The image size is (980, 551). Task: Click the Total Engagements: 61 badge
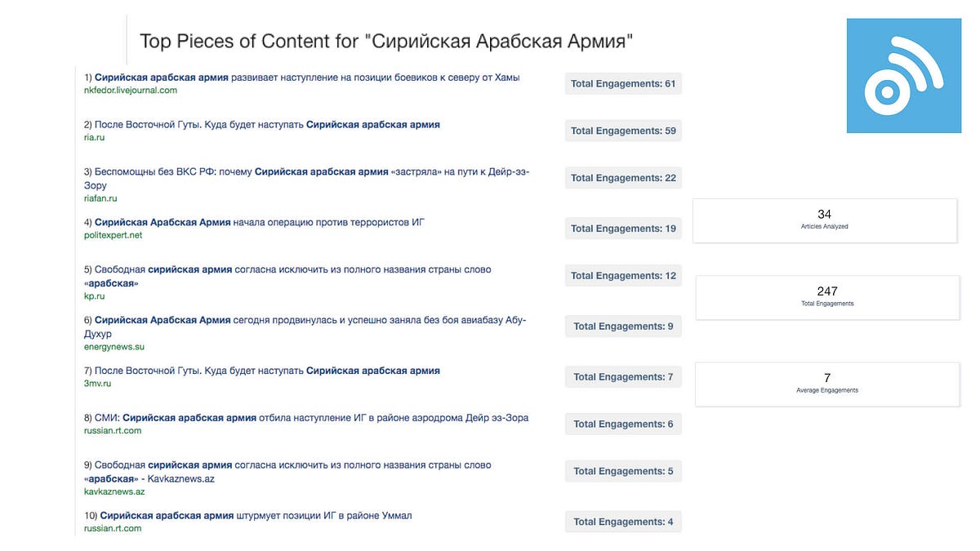pos(623,83)
